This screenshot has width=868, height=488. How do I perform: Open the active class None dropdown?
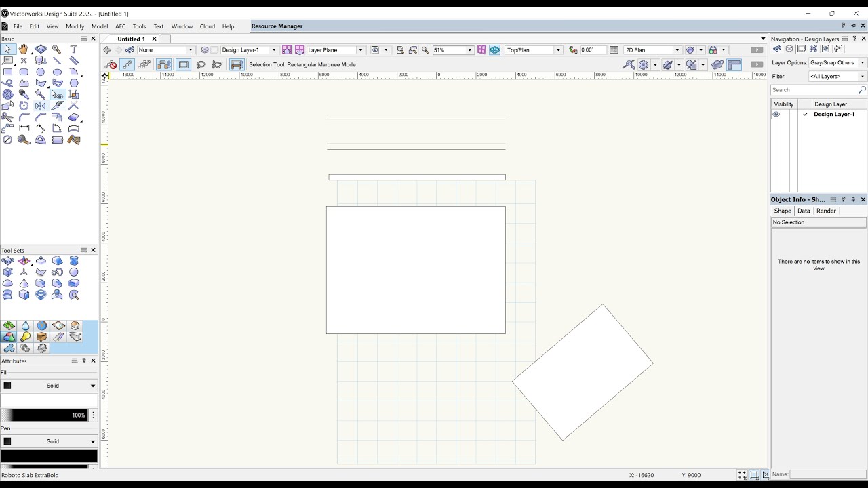click(166, 49)
